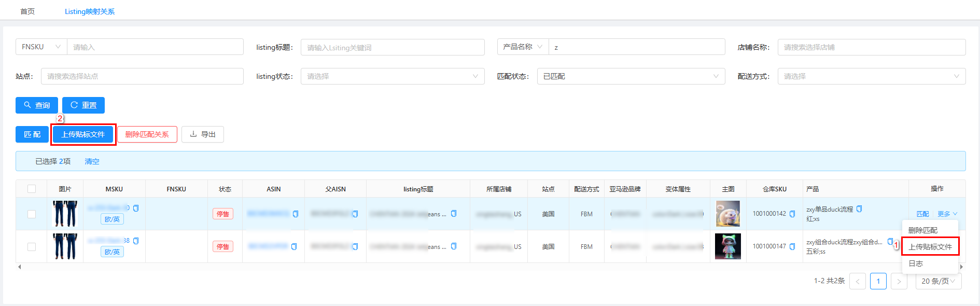Choose 删除匹配 from the more menu

(923, 230)
